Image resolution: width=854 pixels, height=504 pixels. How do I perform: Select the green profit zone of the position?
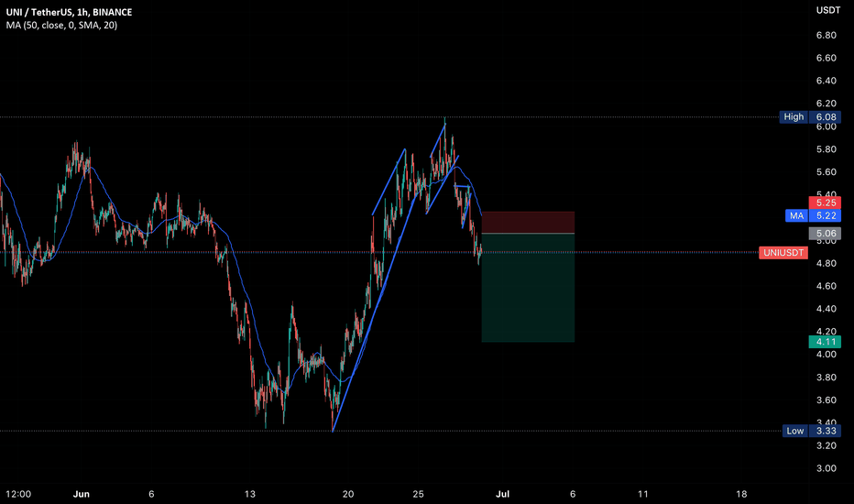[x=528, y=289]
